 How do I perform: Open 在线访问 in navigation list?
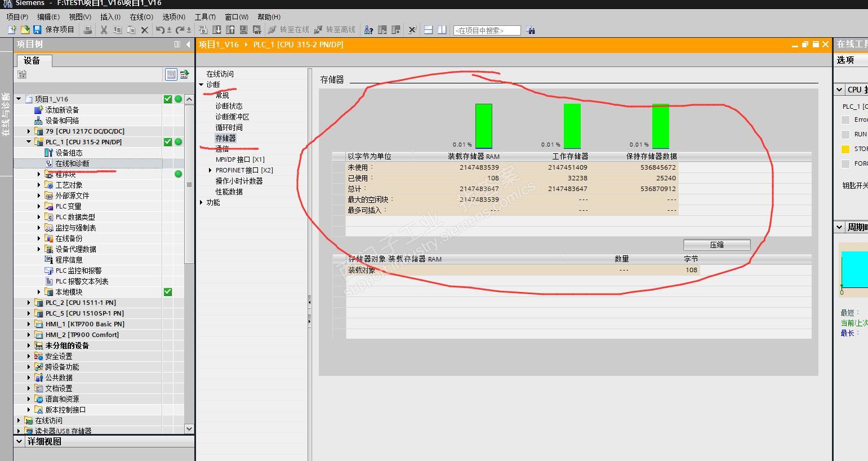[x=220, y=74]
